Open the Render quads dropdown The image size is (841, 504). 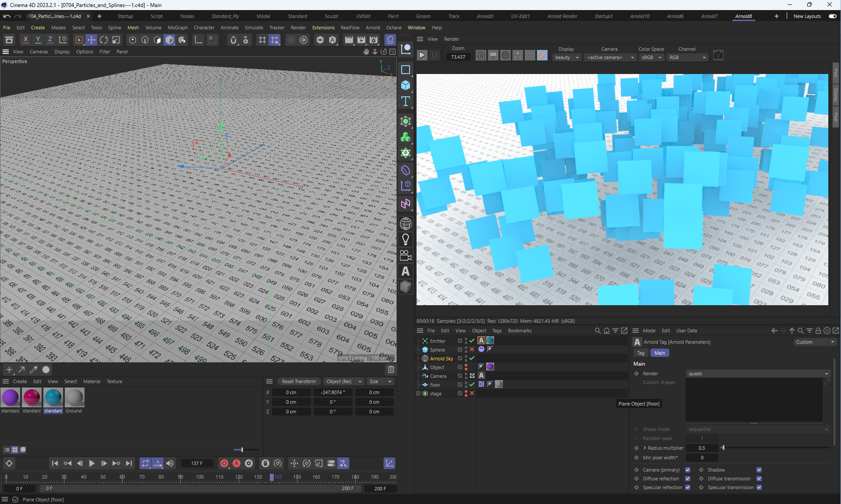[x=758, y=374]
